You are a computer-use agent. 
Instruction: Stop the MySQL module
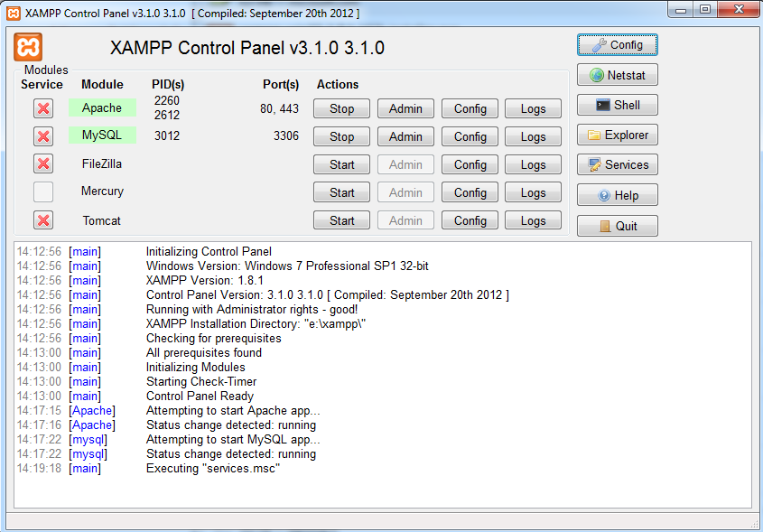[x=341, y=136]
